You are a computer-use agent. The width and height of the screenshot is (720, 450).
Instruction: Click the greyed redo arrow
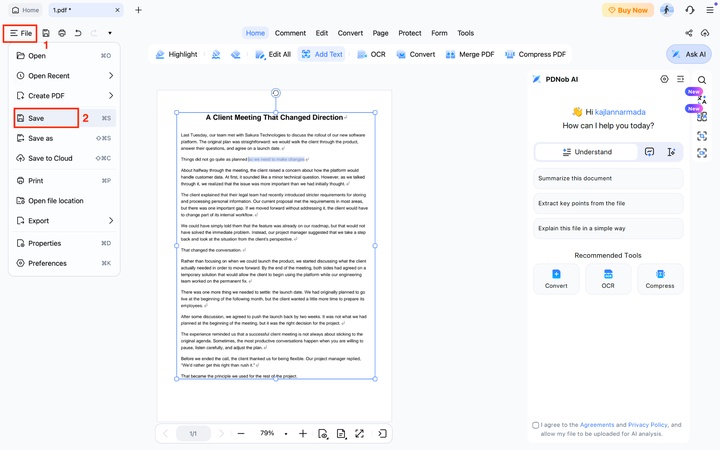(x=94, y=33)
